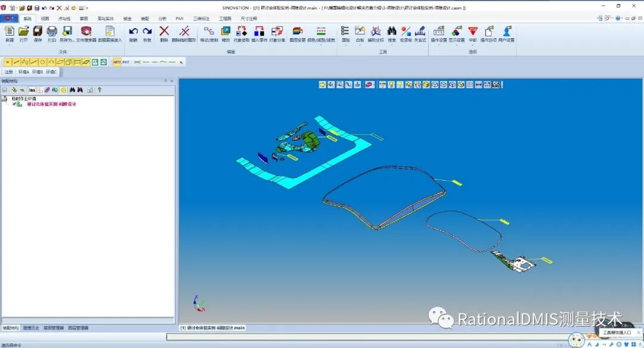Expand dropdown arrow under 操作设置
Screen dimensions: 644x348
[x=439, y=45]
